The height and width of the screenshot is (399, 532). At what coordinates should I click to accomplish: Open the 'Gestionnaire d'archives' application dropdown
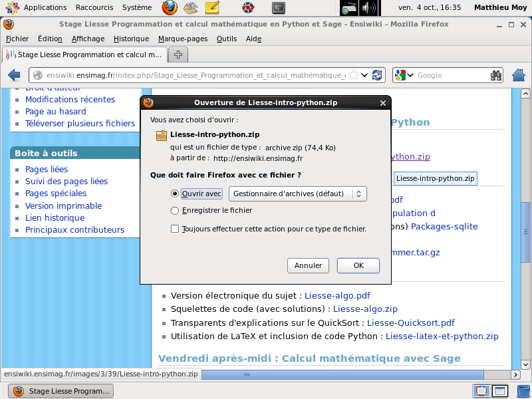click(x=298, y=194)
